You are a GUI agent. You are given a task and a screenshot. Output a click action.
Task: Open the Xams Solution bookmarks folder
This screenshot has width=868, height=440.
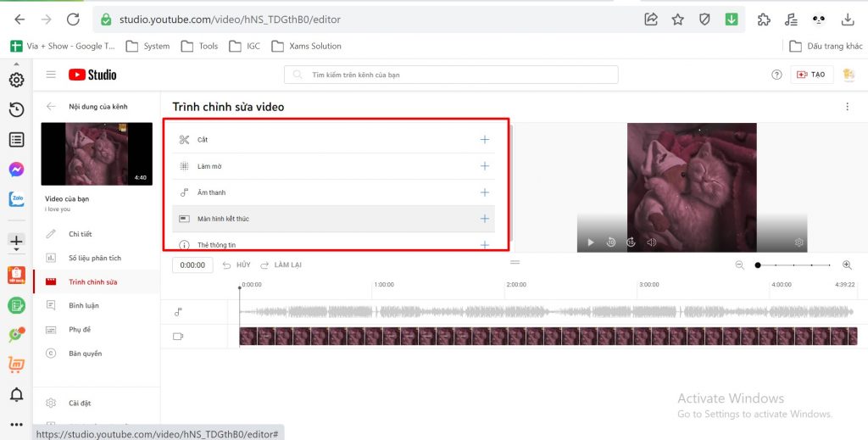(306, 46)
